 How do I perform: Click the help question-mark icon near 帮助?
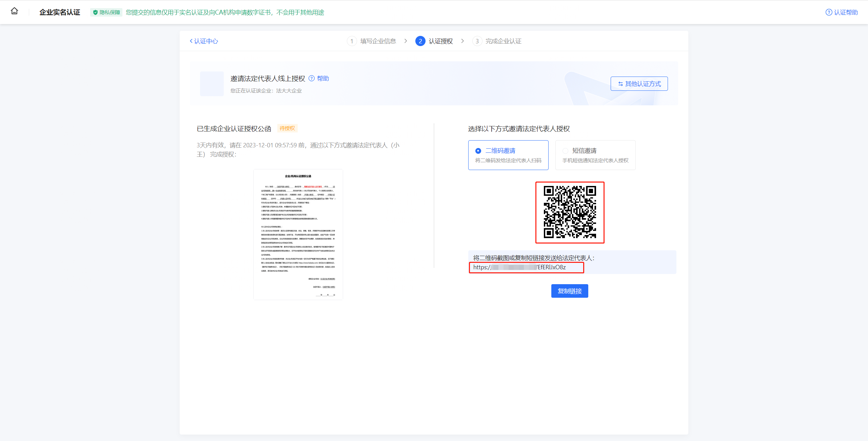(x=312, y=79)
